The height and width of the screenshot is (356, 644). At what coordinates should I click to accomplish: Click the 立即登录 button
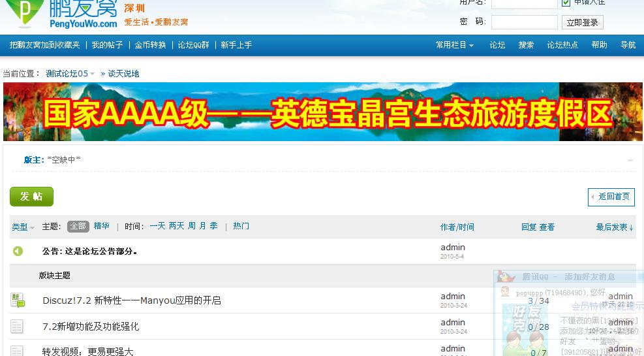click(583, 22)
